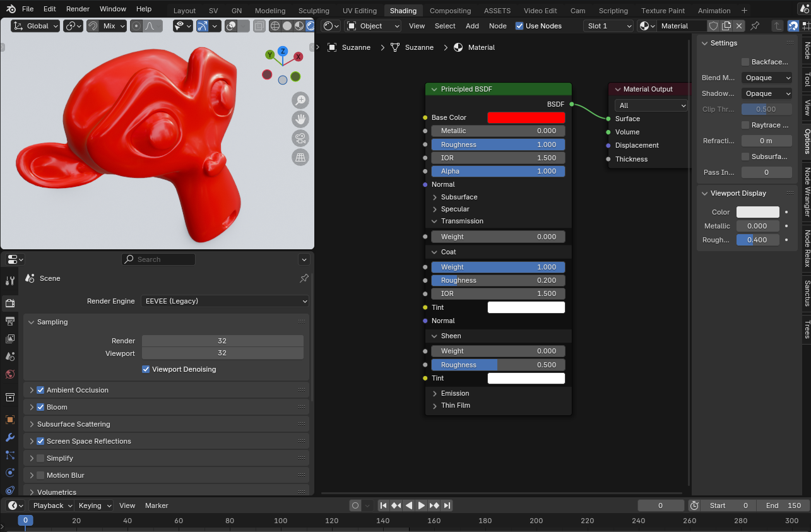Enable the Motion Blur checkbox
This screenshot has height=532, width=811.
(x=40, y=475)
